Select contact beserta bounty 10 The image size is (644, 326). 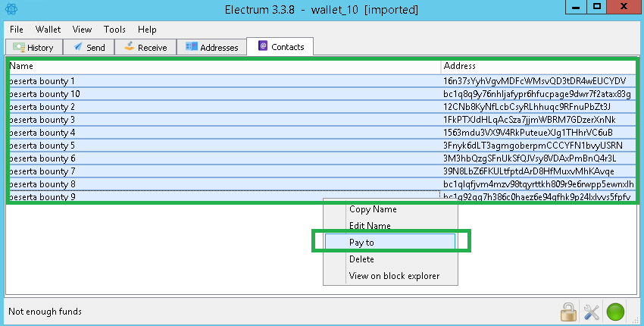pyautogui.click(x=224, y=94)
